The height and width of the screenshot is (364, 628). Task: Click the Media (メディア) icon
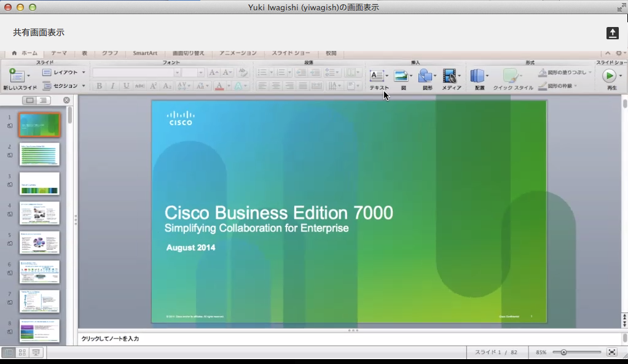coord(450,76)
